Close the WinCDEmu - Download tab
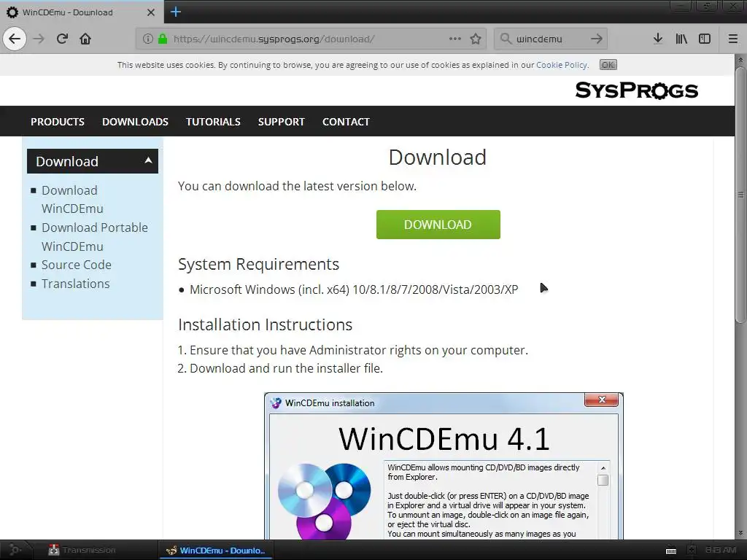Image resolution: width=747 pixels, height=560 pixels. 151,12
